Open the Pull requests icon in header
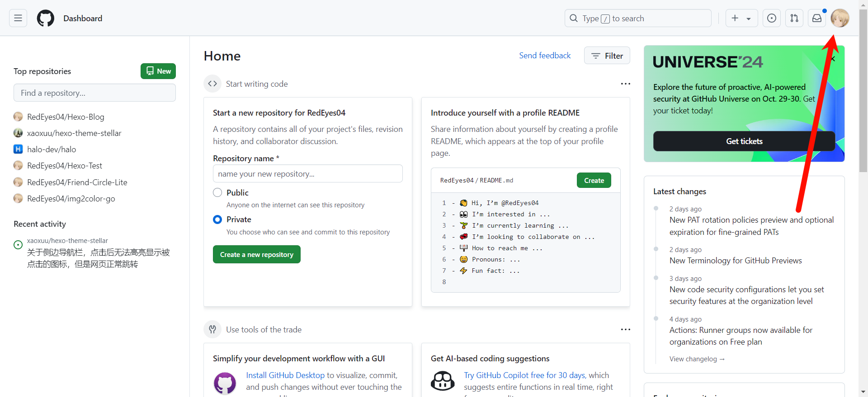 click(794, 18)
